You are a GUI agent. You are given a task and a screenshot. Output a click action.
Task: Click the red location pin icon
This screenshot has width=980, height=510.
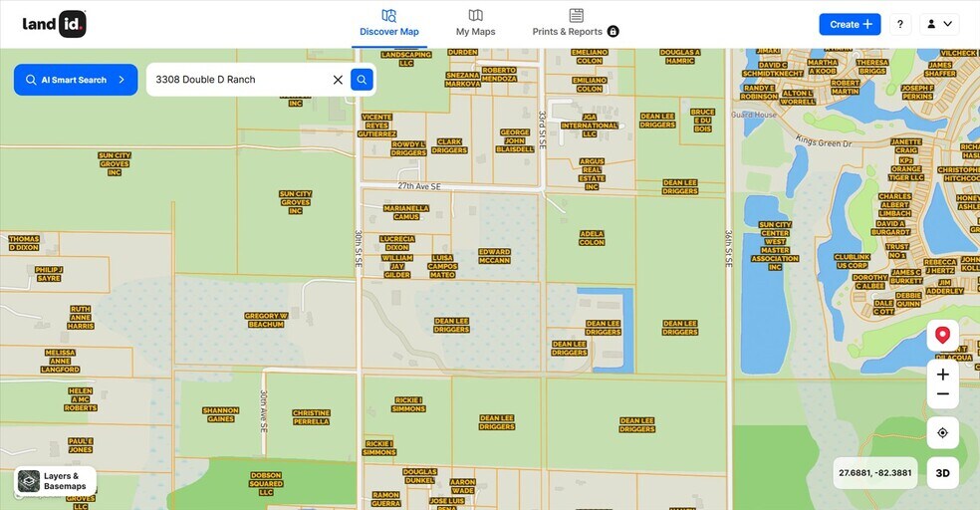coord(942,336)
